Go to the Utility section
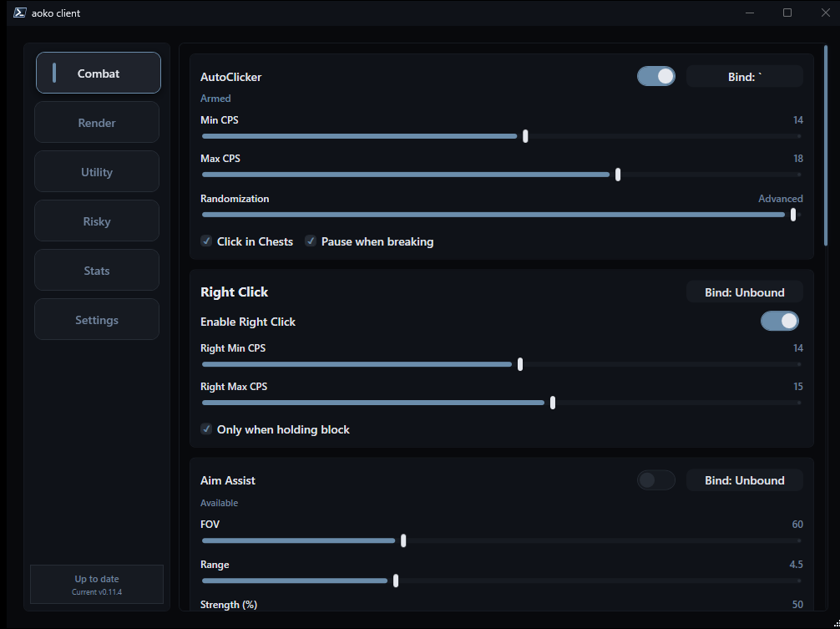 click(x=96, y=171)
